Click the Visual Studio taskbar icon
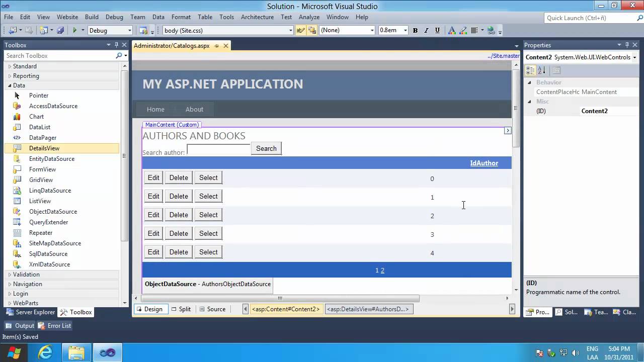The height and width of the screenshot is (362, 644). [107, 353]
